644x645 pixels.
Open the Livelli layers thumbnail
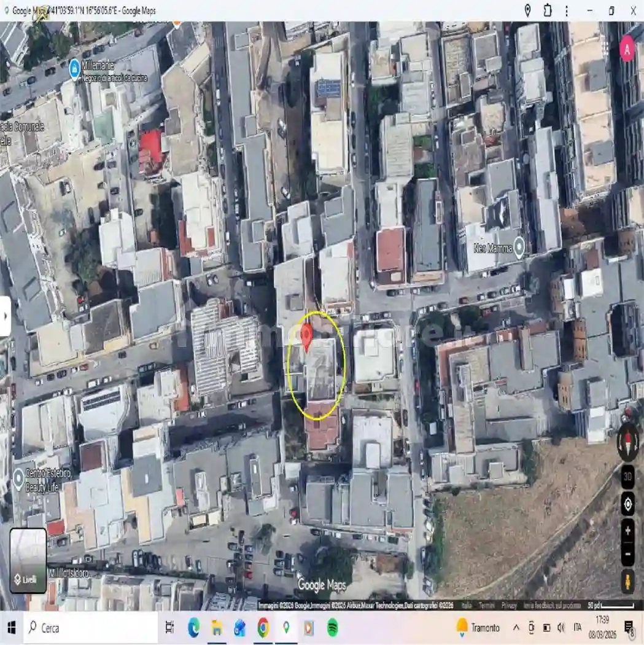[28, 560]
